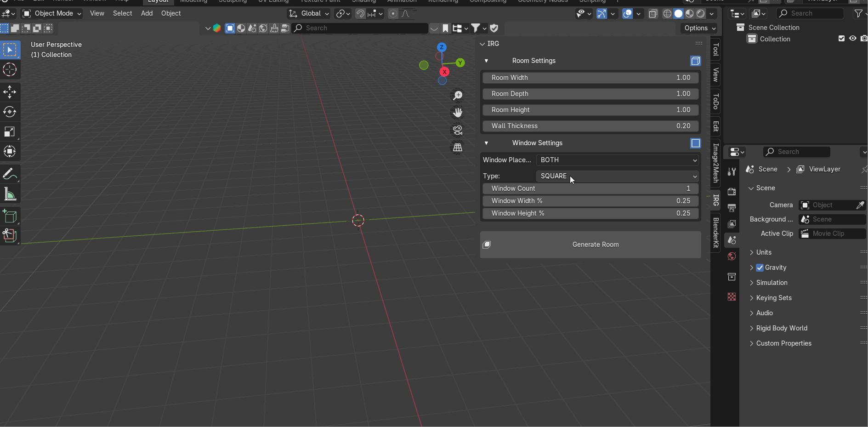Screen dimensions: 868x427
Task: Toggle the camera view icon
Action: coord(458,130)
